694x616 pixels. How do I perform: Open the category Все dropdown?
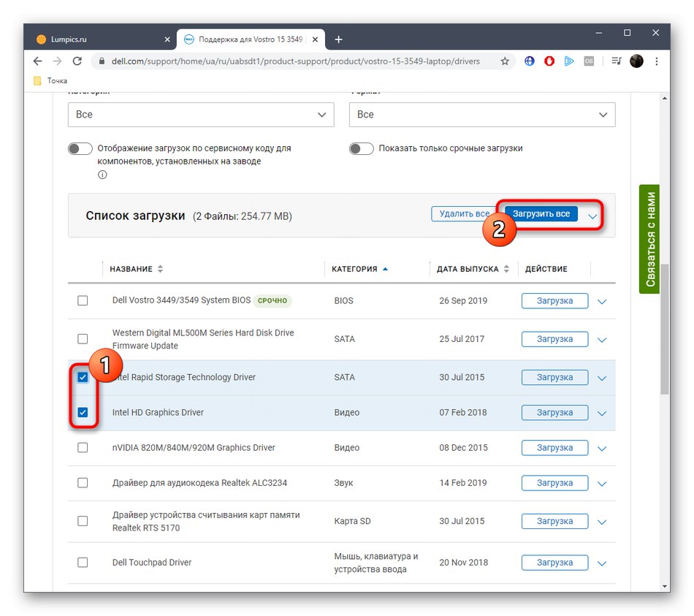point(201,115)
